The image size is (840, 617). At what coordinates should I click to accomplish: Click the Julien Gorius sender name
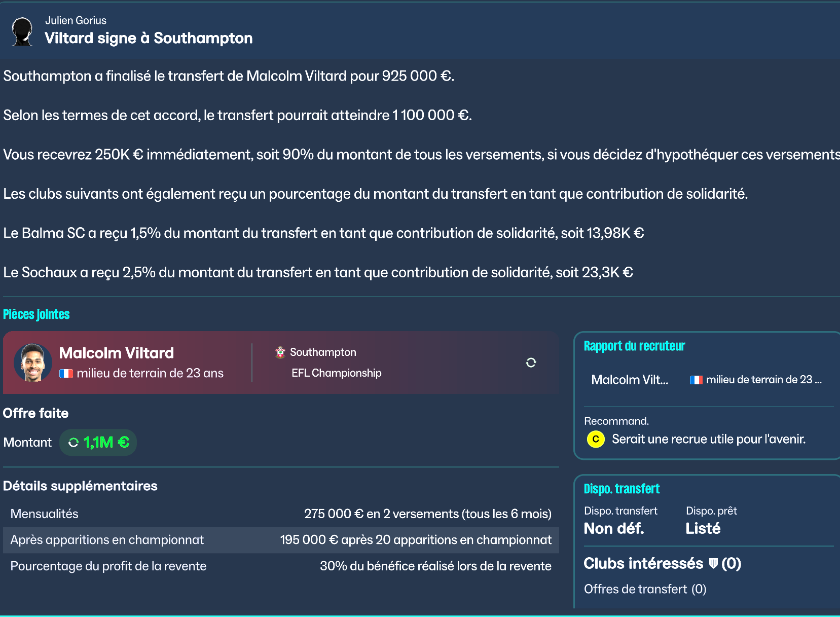(76, 20)
